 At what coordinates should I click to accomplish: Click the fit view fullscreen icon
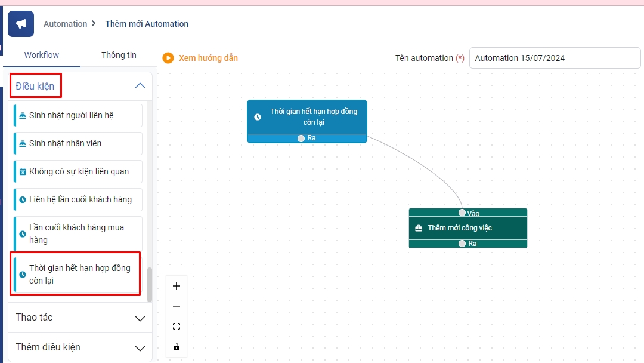(x=177, y=327)
